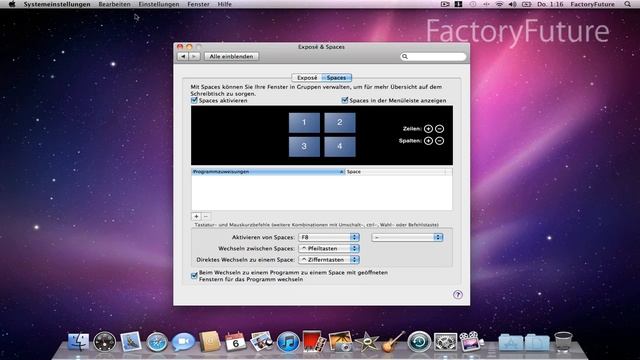The height and width of the screenshot is (360, 640).
Task: Open Wechseln zwischen Spaces Pfeiltasten dropdown
Action: click(x=329, y=248)
